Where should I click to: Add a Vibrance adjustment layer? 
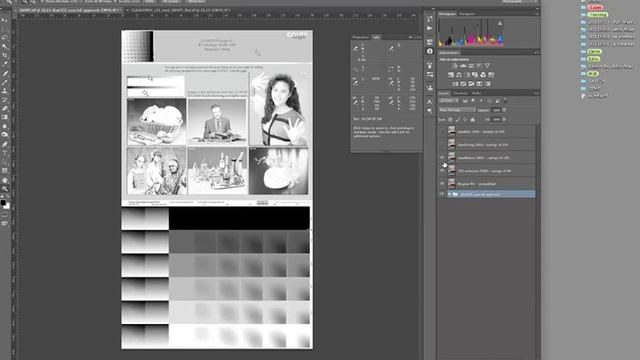point(487,66)
